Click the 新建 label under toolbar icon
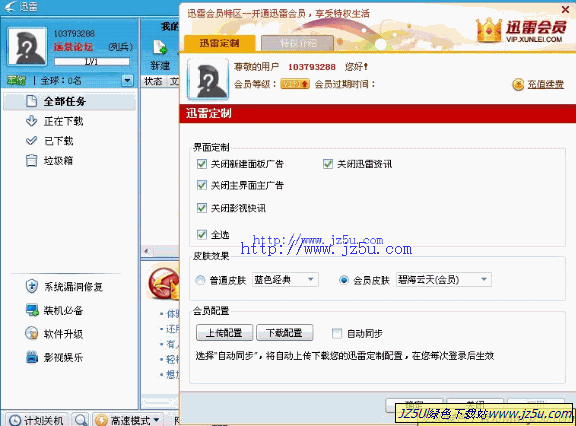 [160, 66]
